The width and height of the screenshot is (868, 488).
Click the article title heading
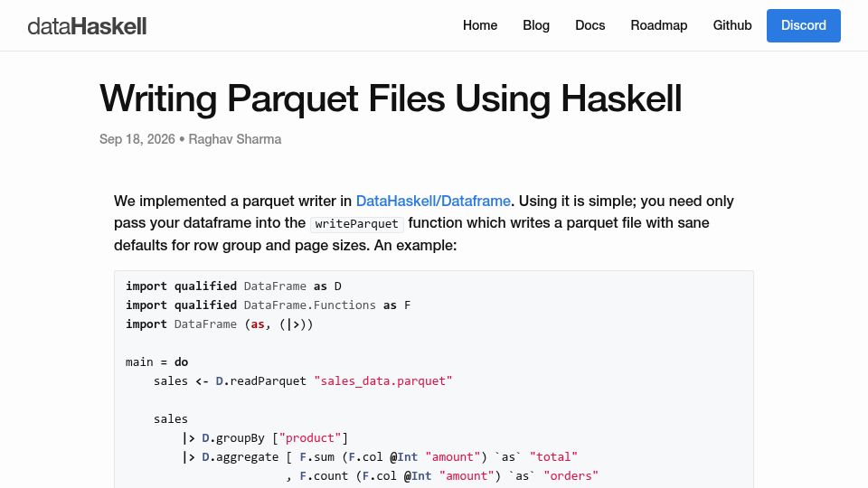pos(391,99)
